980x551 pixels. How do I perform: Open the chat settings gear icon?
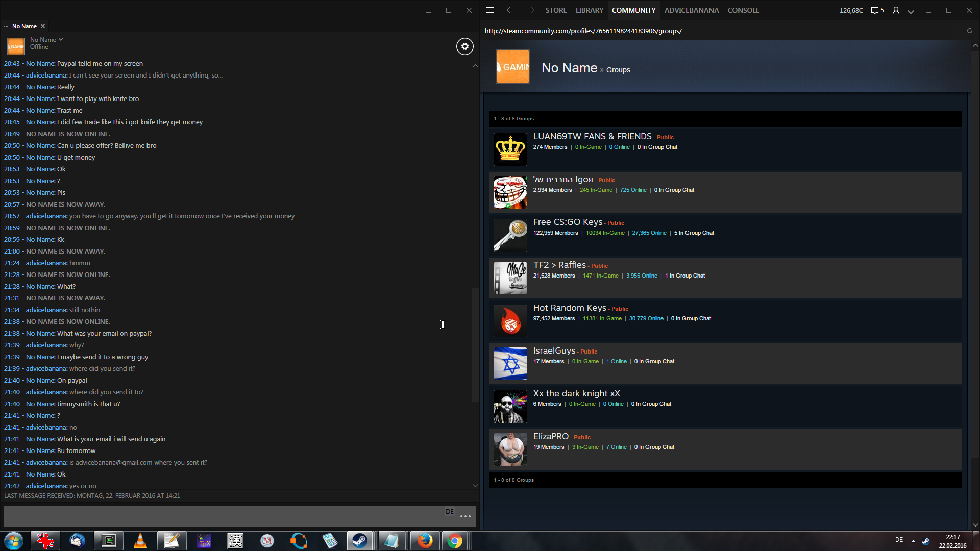(x=464, y=46)
